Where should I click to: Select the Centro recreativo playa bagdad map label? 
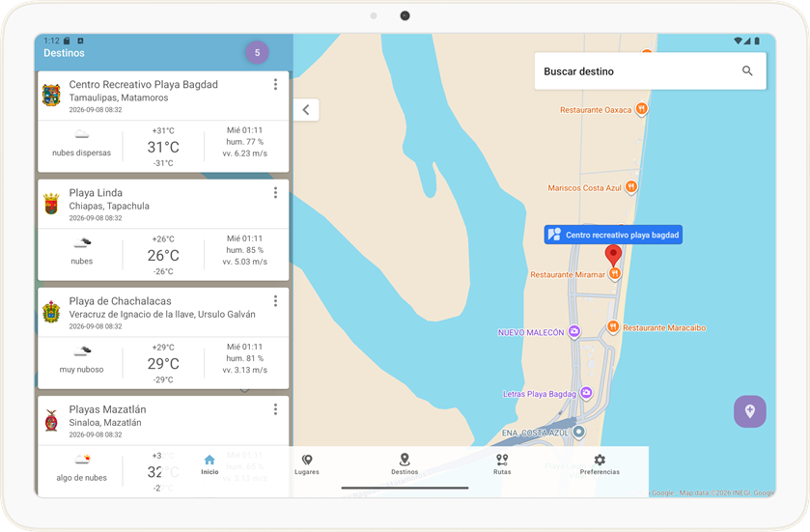613,235
